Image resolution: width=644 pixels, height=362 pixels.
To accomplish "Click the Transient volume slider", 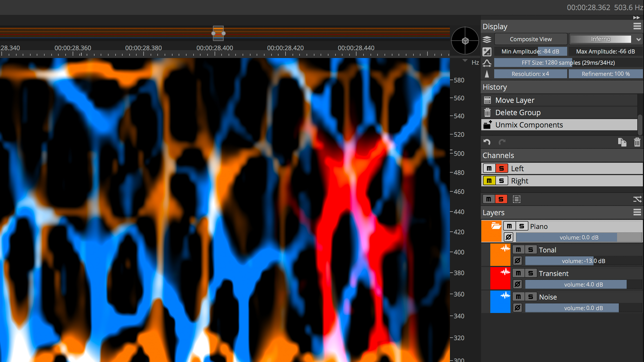I will point(583,284).
